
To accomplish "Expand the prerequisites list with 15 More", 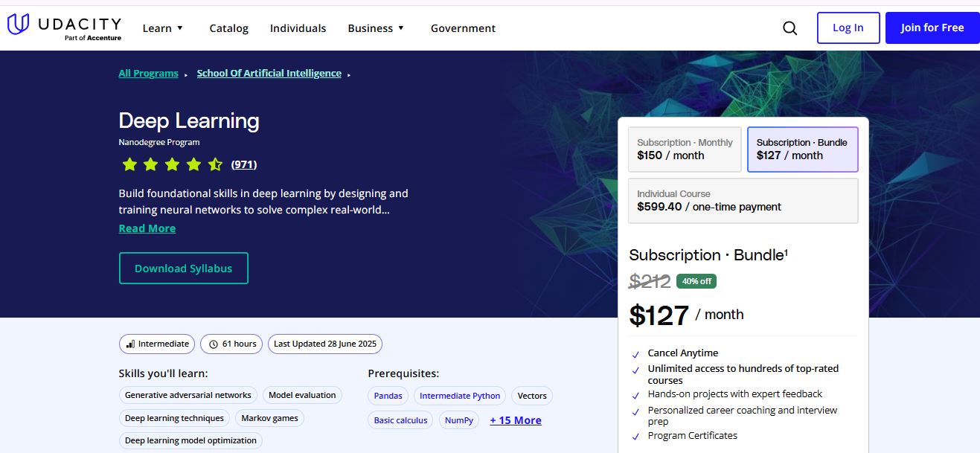I will point(516,420).
